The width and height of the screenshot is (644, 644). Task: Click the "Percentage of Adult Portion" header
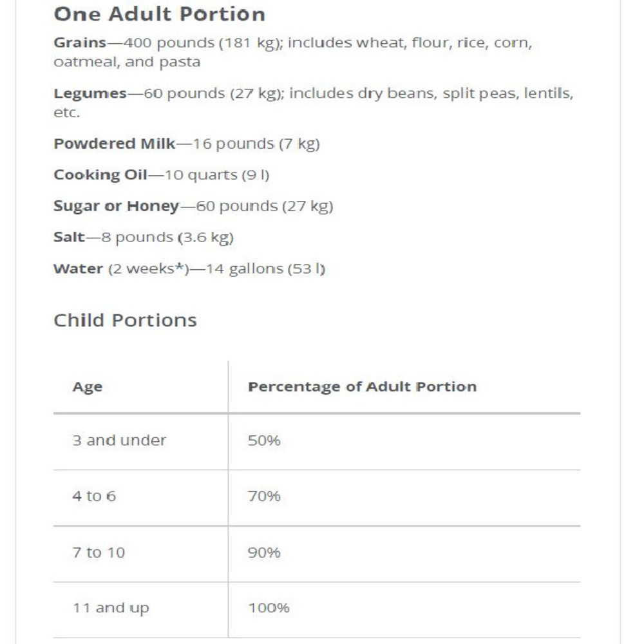click(362, 387)
